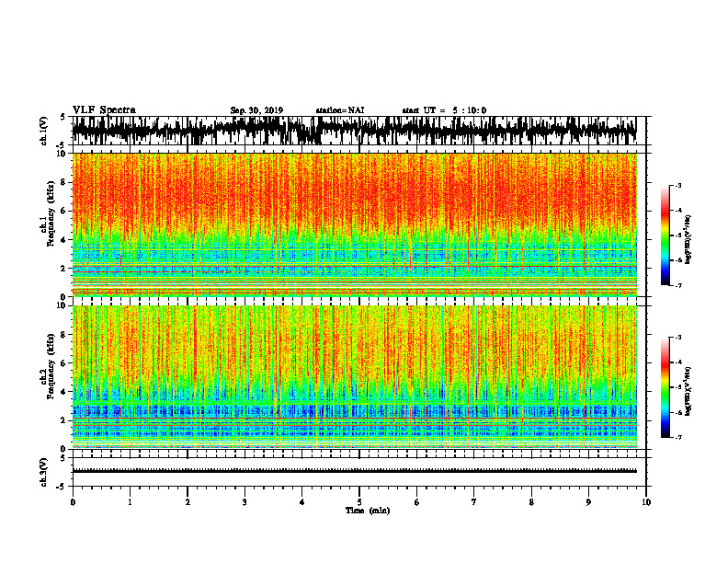Click the "ch.1(V)" axis label

click(x=44, y=131)
